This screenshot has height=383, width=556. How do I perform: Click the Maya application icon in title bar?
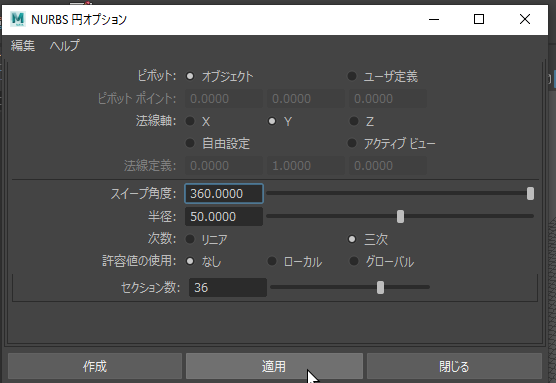pyautogui.click(x=17, y=19)
